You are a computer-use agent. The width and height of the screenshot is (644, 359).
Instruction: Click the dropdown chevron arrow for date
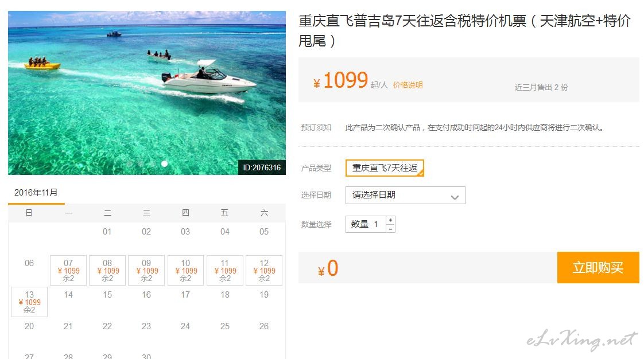tap(455, 197)
